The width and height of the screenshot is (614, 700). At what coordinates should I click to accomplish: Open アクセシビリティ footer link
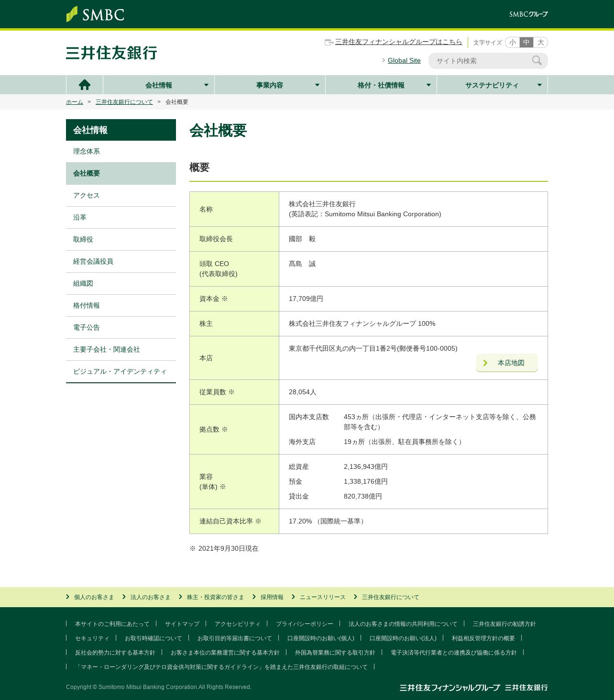click(237, 624)
